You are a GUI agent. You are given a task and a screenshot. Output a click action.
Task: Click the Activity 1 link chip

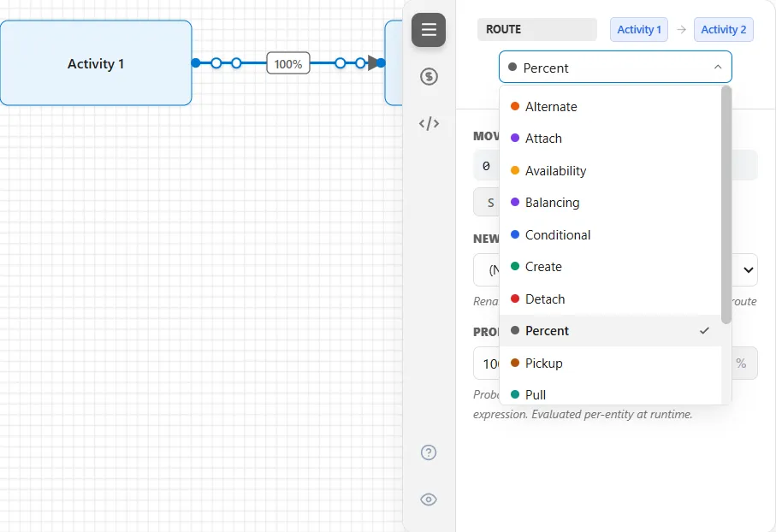point(639,30)
